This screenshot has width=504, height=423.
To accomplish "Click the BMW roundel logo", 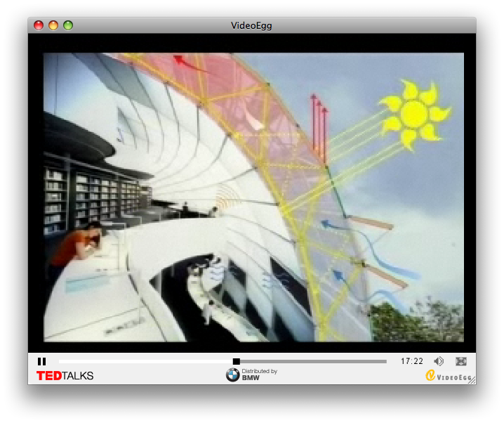I will click(232, 375).
